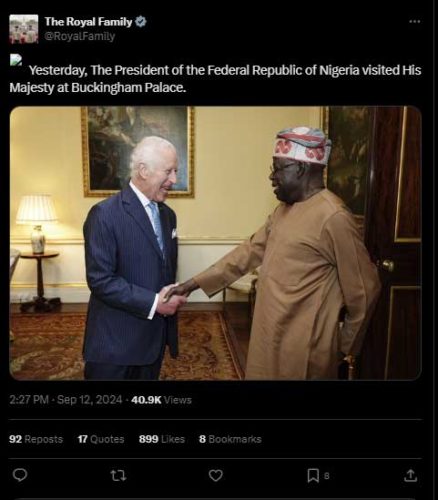Click the @RoyalFamily handle
This screenshot has height=500, width=438.
pos(80,36)
